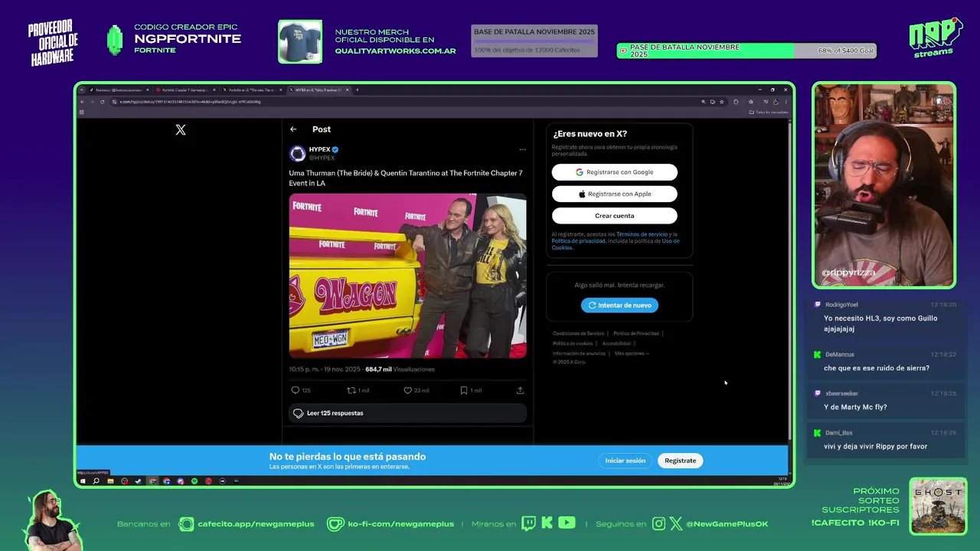Click the merch t-shirt thumbnail in overlay
Viewport: 980px width, 551px height.
tap(300, 41)
